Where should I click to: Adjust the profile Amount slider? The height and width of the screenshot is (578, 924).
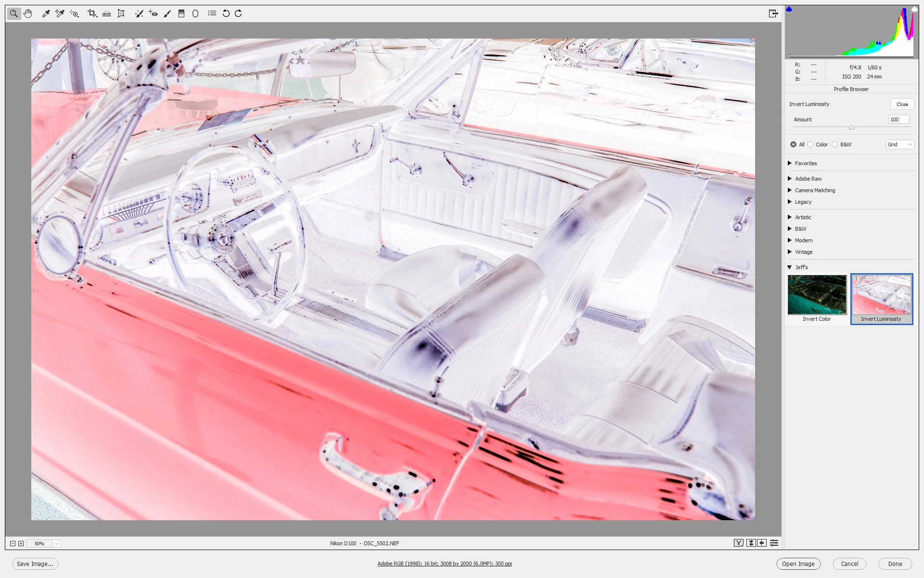tap(851, 127)
